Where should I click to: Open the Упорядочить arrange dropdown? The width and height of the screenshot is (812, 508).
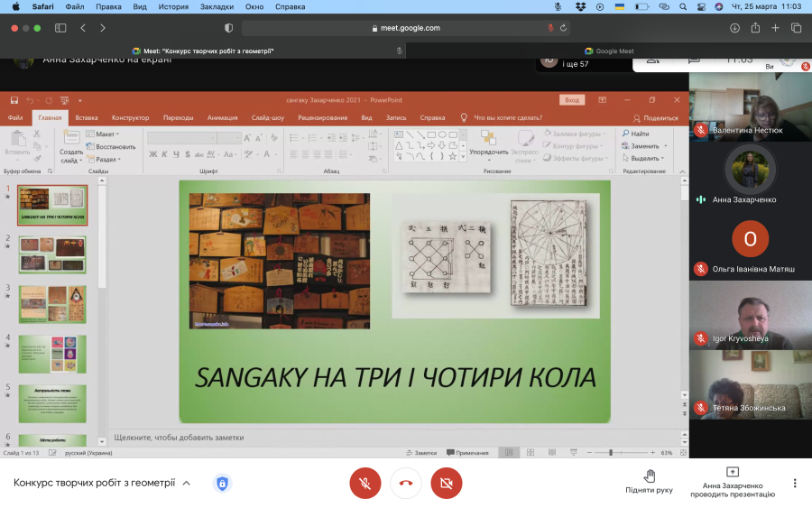click(489, 146)
